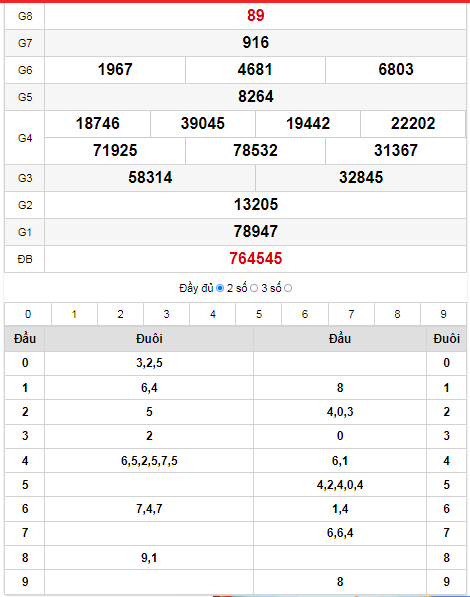Choose digit 9 in the number filter row

443,314
